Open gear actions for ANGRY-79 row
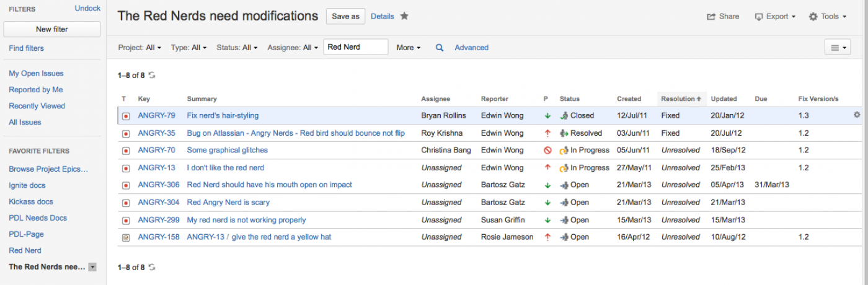This screenshot has width=868, height=285. click(857, 115)
